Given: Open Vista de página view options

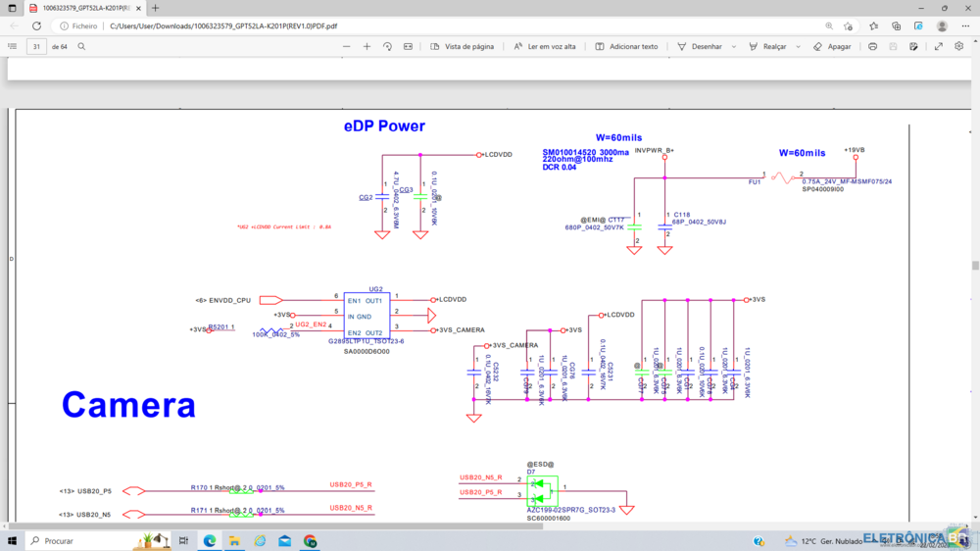Looking at the screenshot, I should coord(462,46).
